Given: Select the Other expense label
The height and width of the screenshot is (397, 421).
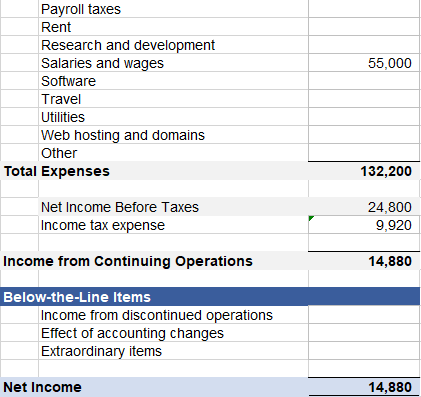Looking at the screenshot, I should 59,153.
